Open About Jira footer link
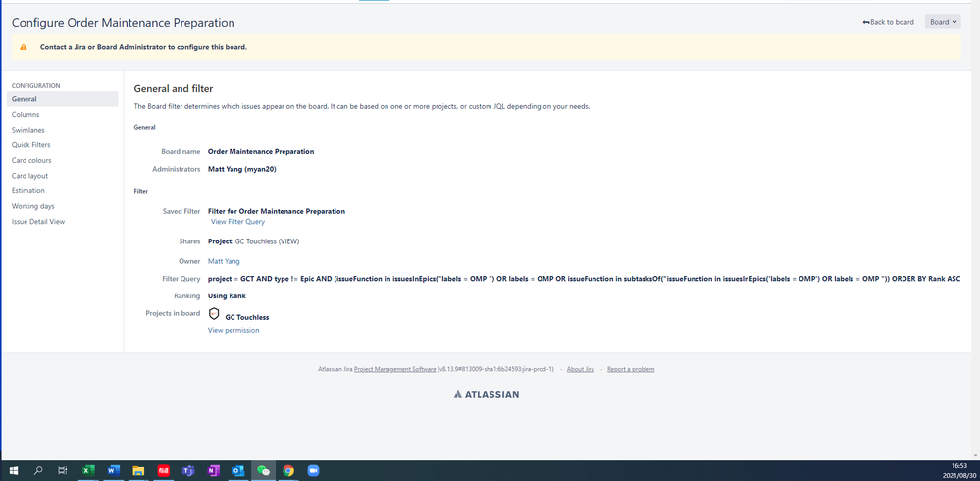This screenshot has height=481, width=980. tap(580, 369)
